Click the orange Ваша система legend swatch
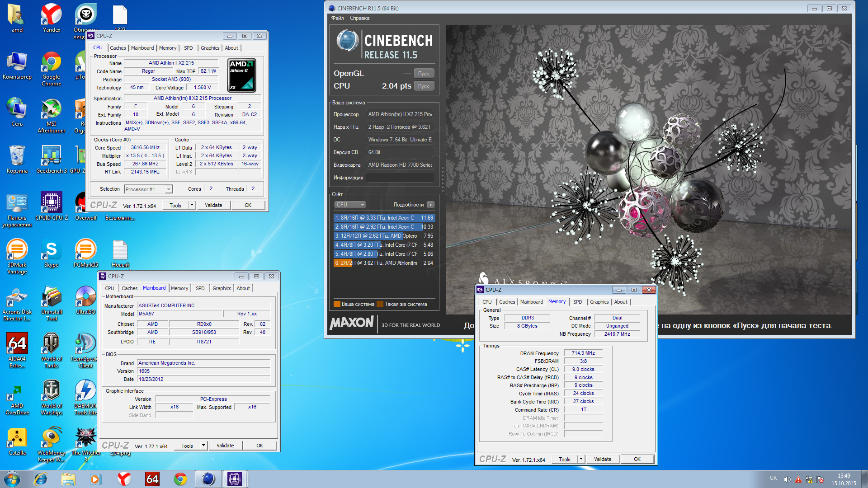Viewport: 868px width, 488px height. 337,304
